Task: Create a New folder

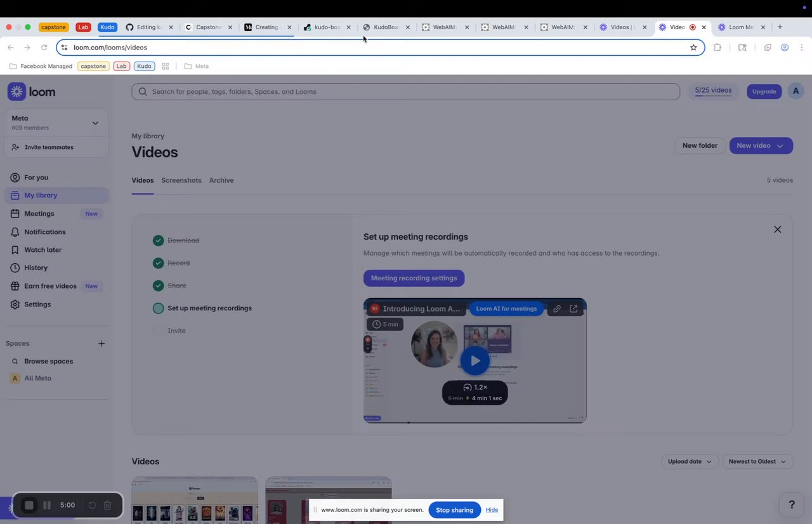Action: pos(700,145)
